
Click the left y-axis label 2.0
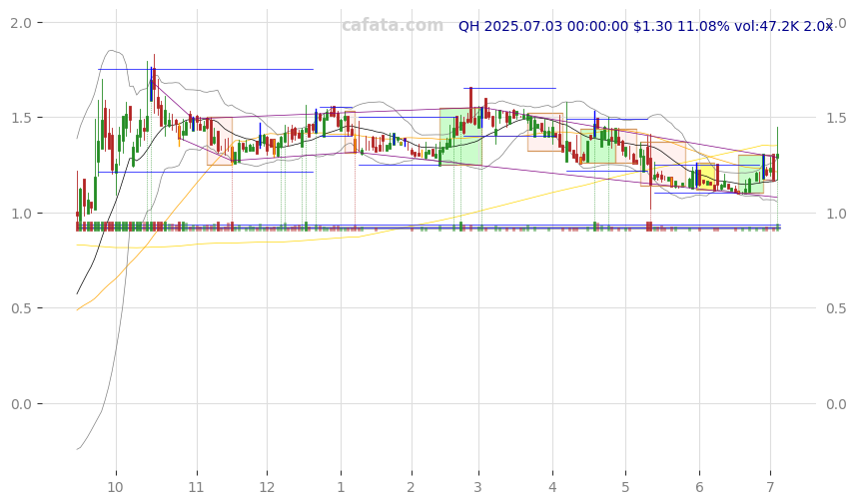pyautogui.click(x=21, y=22)
